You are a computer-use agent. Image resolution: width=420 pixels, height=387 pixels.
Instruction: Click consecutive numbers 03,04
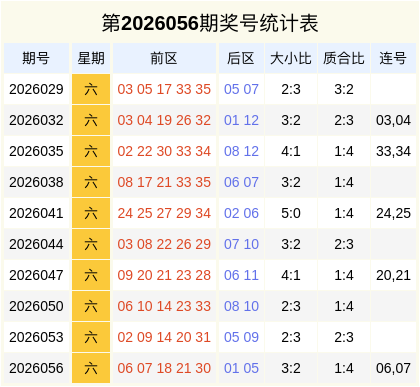pyautogui.click(x=393, y=120)
